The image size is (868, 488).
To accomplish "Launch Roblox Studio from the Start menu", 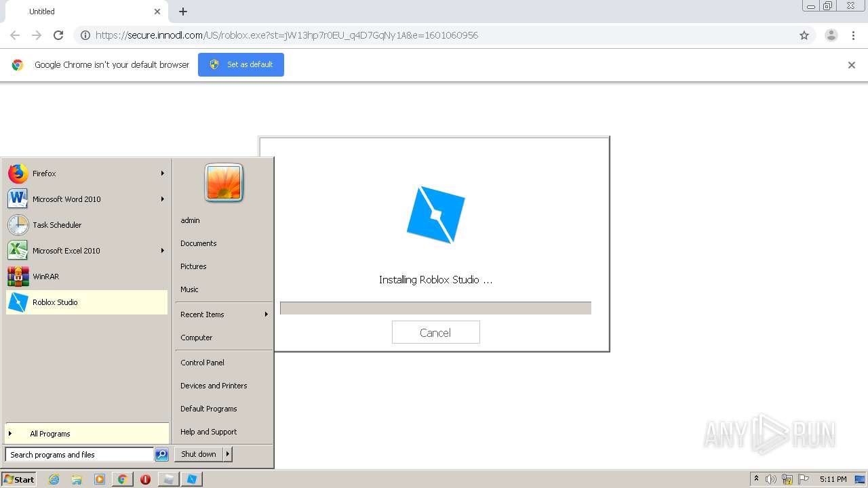I will (86, 302).
